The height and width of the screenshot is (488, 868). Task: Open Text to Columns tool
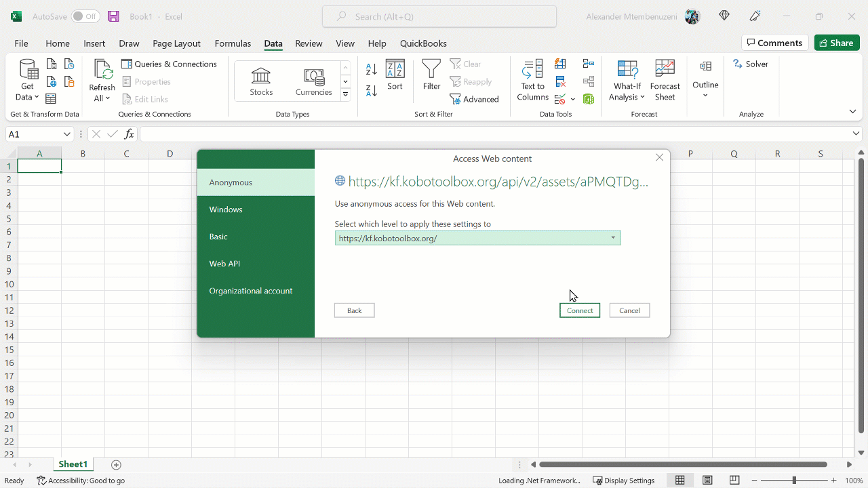pyautogui.click(x=532, y=80)
